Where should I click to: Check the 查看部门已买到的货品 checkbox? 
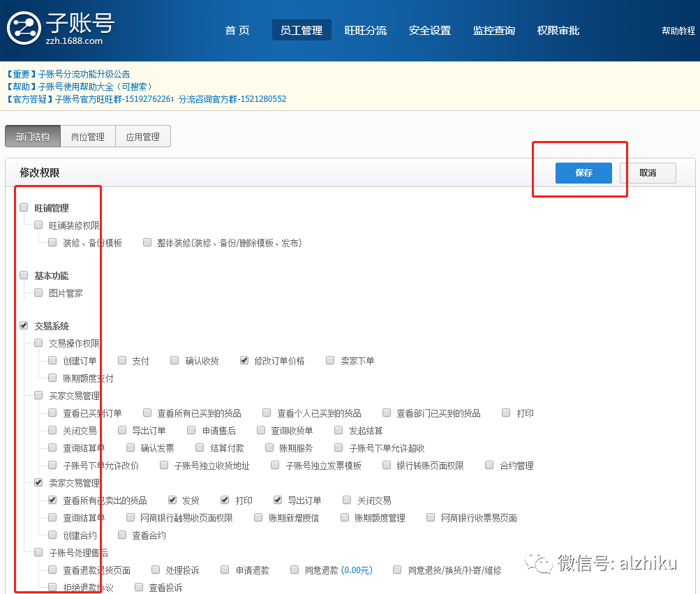(387, 413)
